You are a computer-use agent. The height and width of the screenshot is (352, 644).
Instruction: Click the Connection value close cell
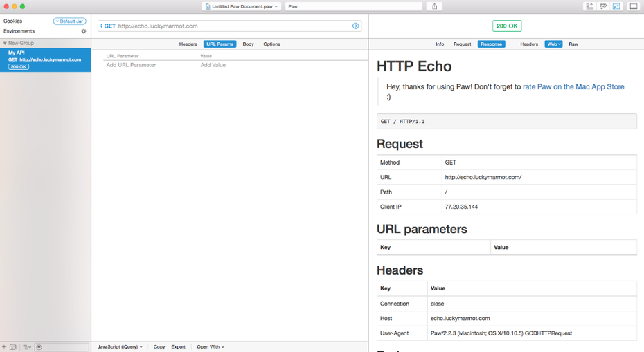[x=532, y=304]
